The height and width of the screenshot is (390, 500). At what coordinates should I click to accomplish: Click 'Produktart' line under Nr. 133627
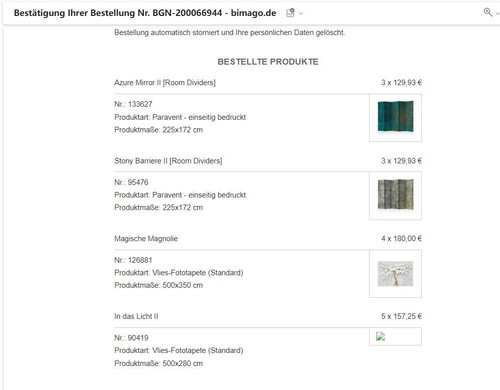pyautogui.click(x=180, y=117)
